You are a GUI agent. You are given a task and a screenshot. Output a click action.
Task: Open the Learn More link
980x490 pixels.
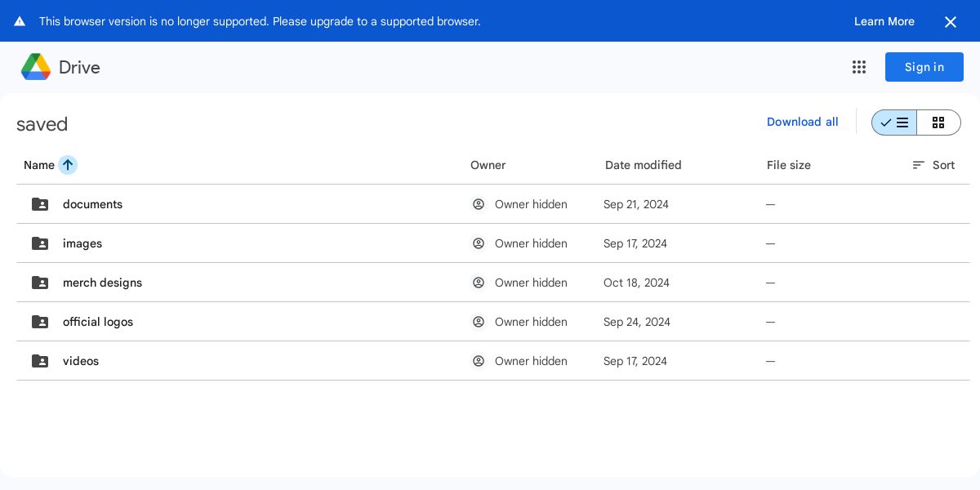coord(884,21)
